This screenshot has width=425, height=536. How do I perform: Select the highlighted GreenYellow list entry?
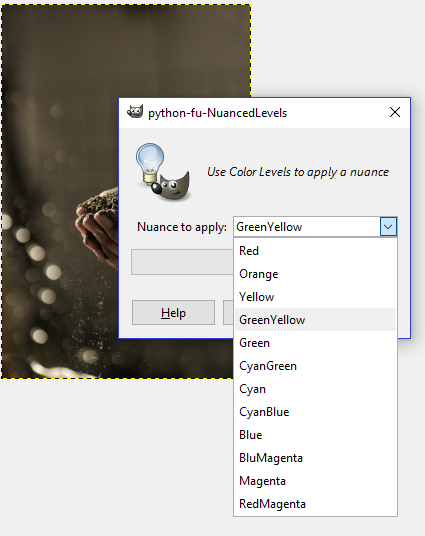[315, 320]
